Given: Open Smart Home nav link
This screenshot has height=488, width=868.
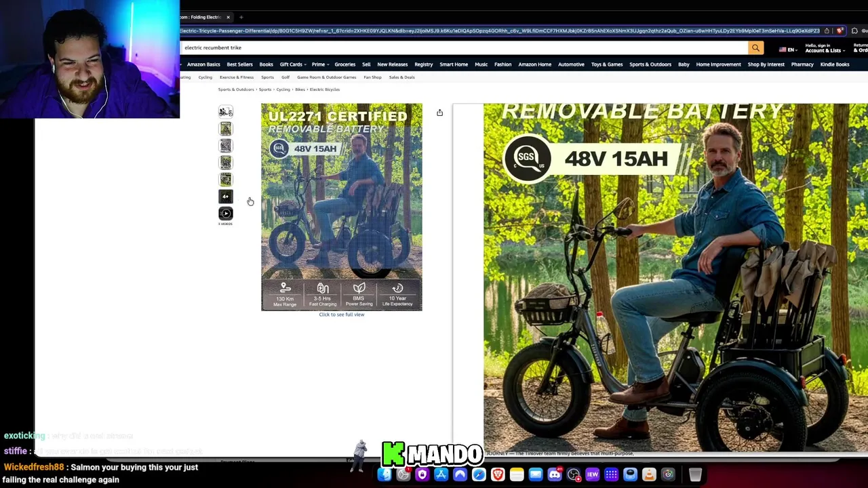Looking at the screenshot, I should coord(454,64).
